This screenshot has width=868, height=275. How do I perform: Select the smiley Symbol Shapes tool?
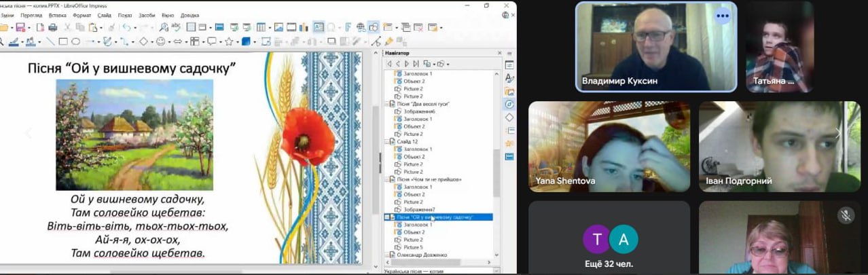(x=160, y=41)
